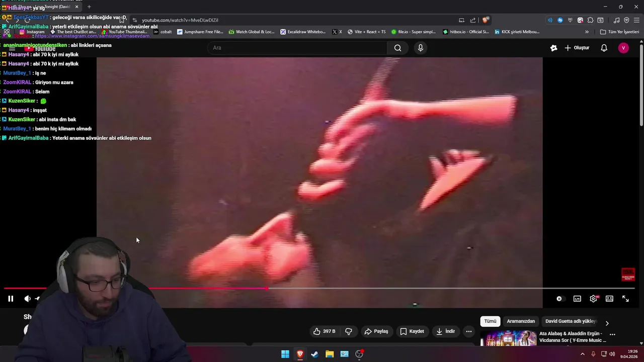Download video with İndir button
The image size is (644, 362).
tap(445, 331)
